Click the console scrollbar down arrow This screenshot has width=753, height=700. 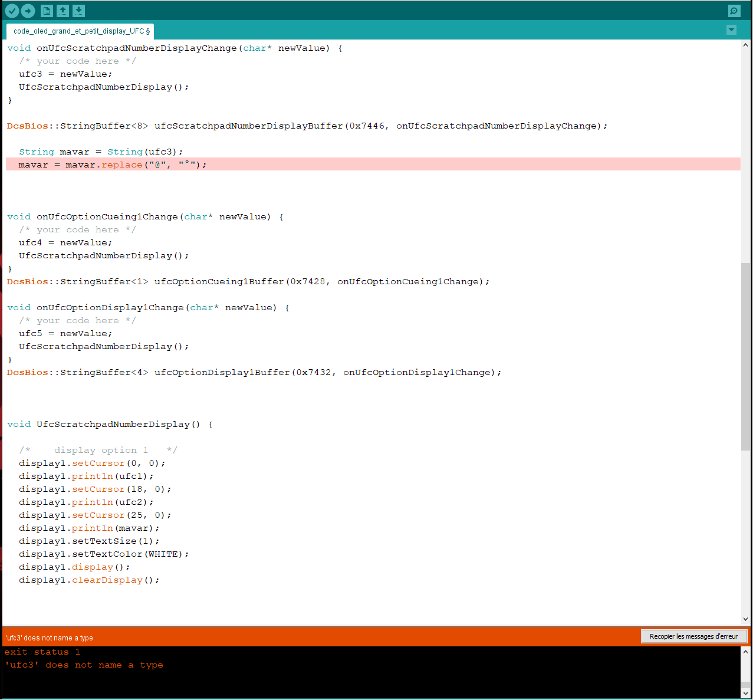click(x=746, y=693)
